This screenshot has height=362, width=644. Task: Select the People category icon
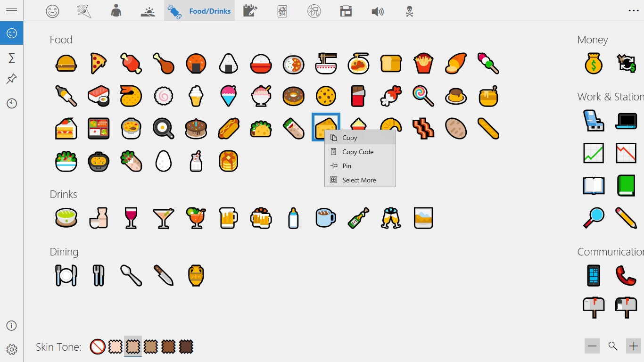click(116, 10)
